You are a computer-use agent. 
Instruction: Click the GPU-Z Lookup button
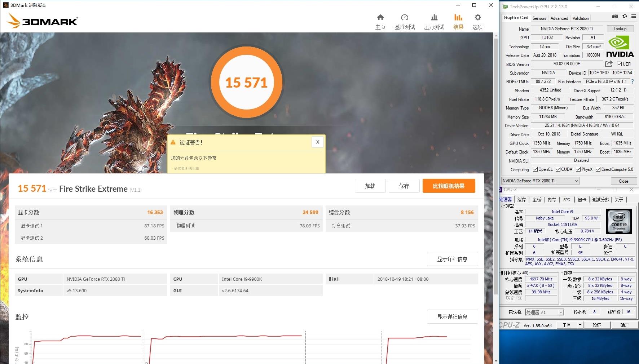[620, 29]
